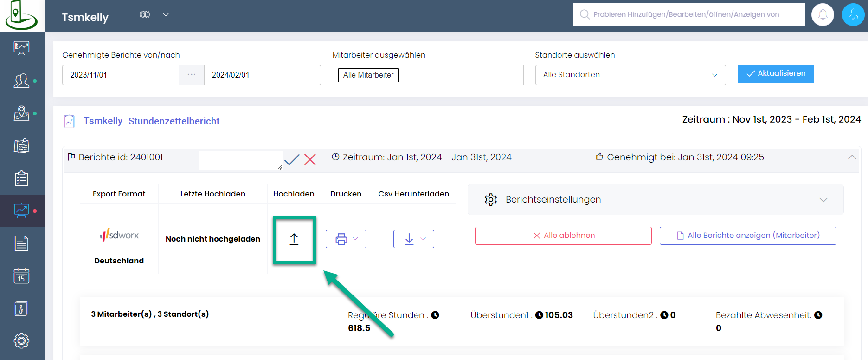Confirm note with blue checkmark
Screen dimensions: 868x360
coord(292,160)
